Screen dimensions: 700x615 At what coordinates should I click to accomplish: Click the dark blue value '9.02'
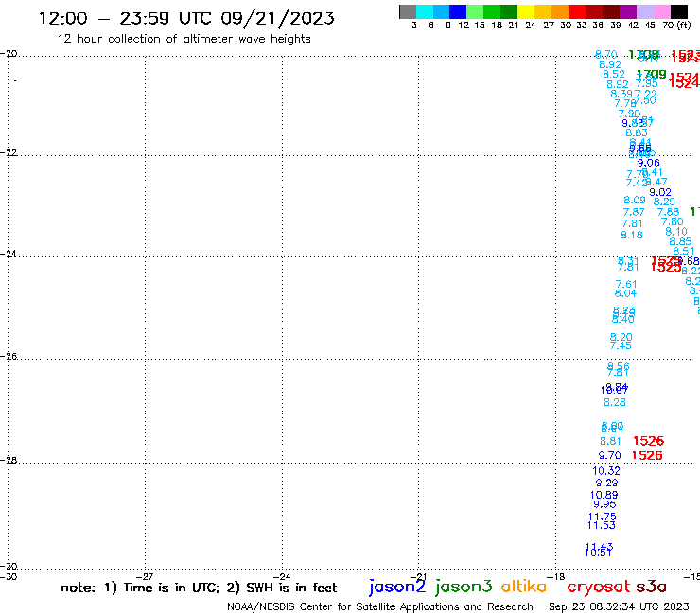(660, 192)
